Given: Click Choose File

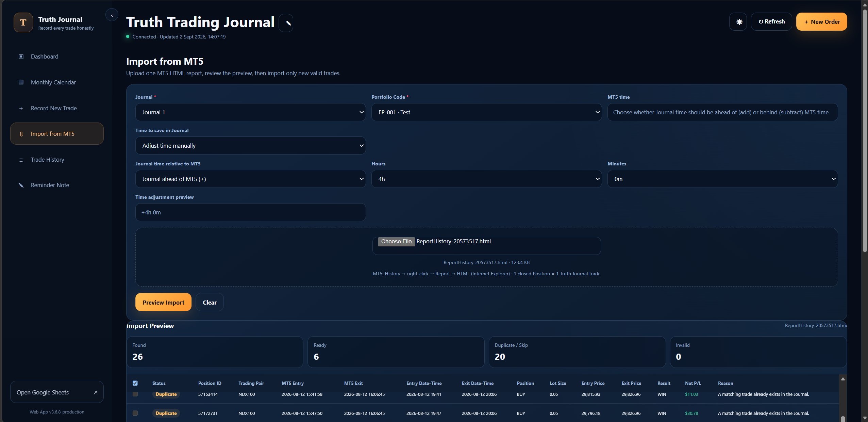Looking at the screenshot, I should pyautogui.click(x=396, y=241).
